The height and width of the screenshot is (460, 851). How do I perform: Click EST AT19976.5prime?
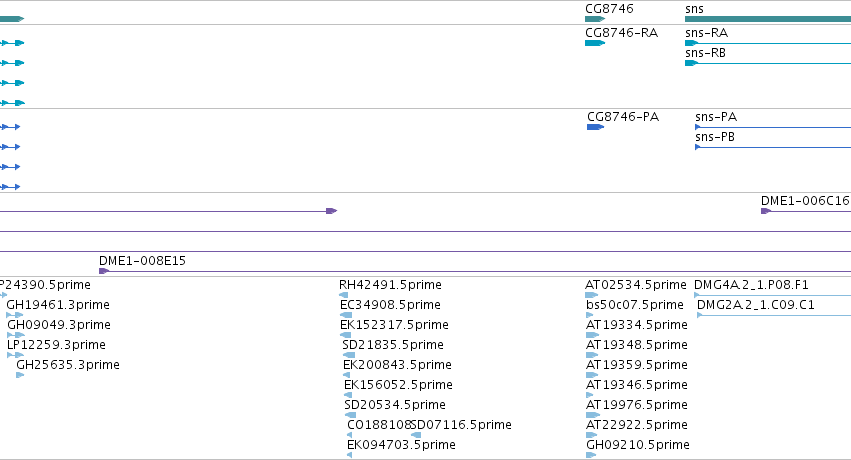tap(637, 405)
